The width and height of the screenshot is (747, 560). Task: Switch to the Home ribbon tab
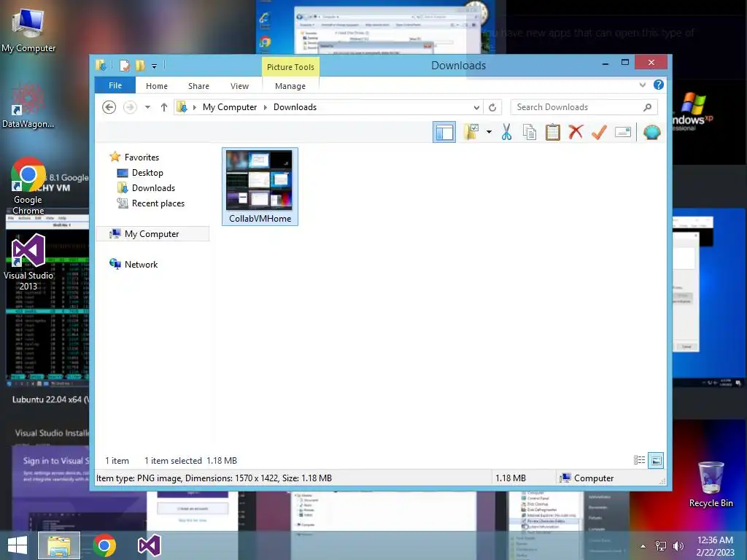click(x=157, y=86)
